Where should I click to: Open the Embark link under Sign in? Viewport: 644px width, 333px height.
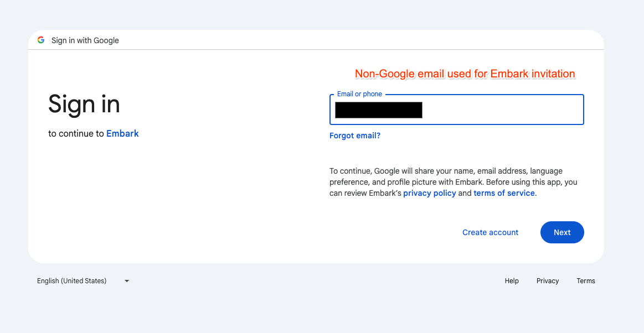(x=122, y=133)
